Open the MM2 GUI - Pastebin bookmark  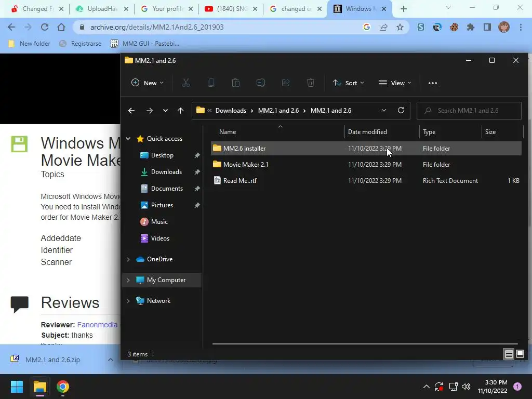(145, 44)
